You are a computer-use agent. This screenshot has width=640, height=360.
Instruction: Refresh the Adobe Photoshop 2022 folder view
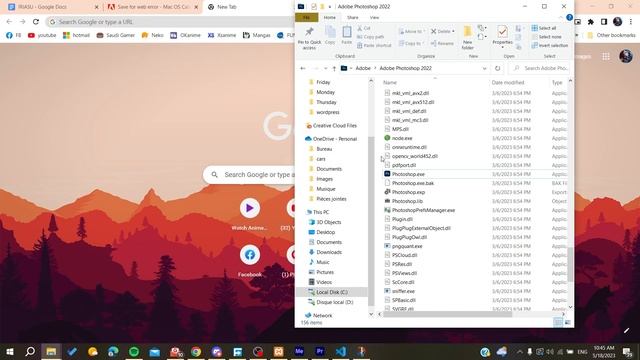coord(497,68)
